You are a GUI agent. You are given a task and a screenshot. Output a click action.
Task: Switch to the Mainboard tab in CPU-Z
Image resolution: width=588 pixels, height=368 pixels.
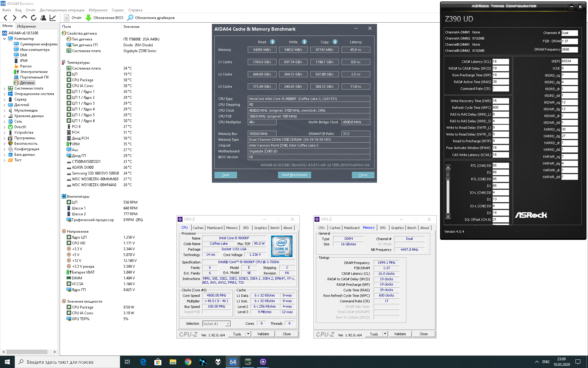pyautogui.click(x=214, y=228)
